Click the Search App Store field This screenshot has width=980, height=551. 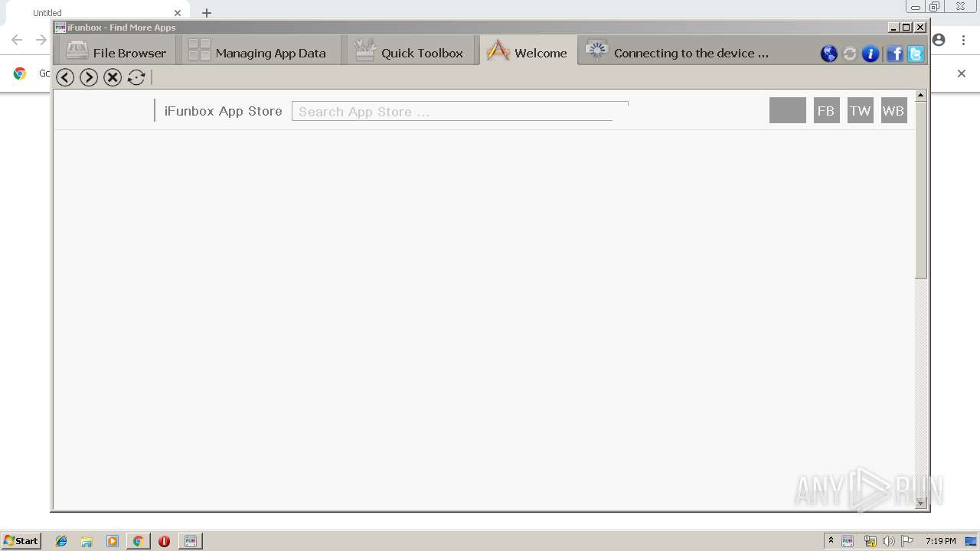tap(459, 111)
